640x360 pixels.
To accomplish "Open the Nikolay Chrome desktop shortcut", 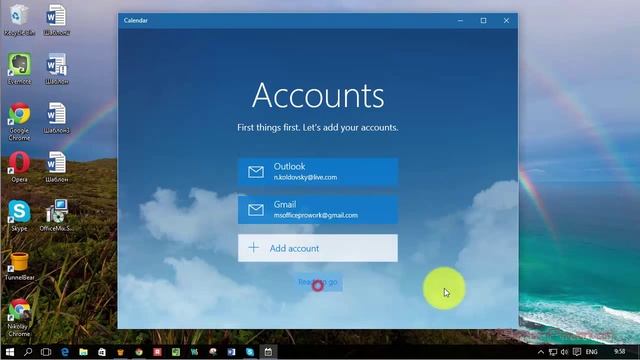I will (x=19, y=317).
